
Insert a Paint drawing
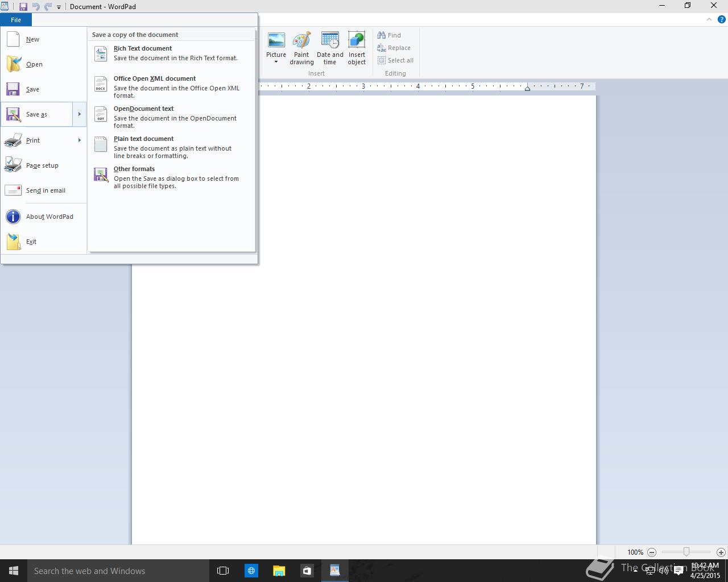coord(301,49)
